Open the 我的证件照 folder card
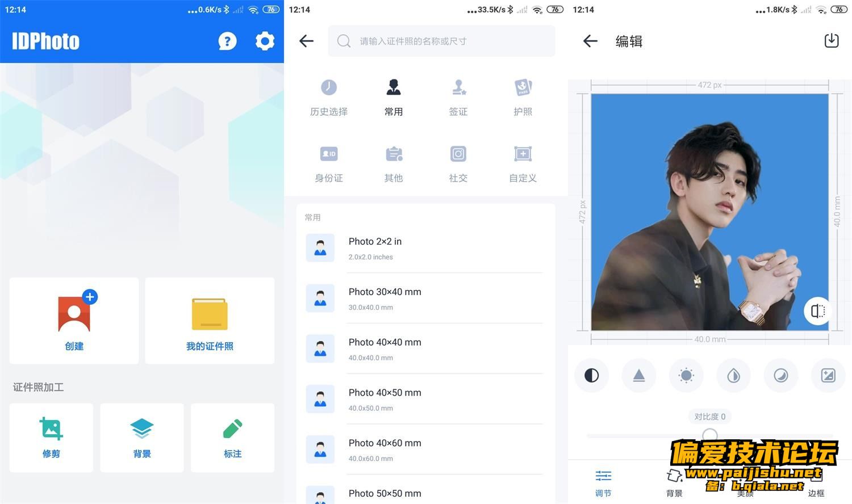The image size is (852, 504). pyautogui.click(x=210, y=321)
